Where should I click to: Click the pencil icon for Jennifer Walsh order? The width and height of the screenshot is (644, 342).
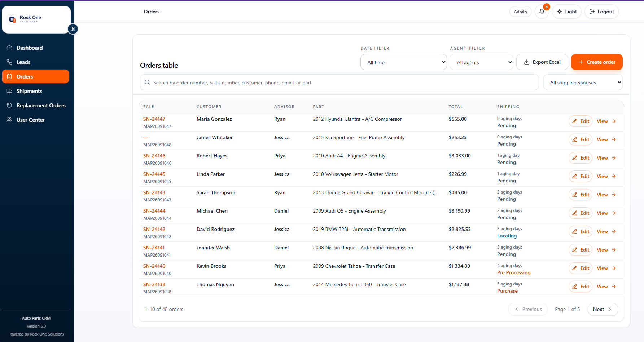point(575,250)
